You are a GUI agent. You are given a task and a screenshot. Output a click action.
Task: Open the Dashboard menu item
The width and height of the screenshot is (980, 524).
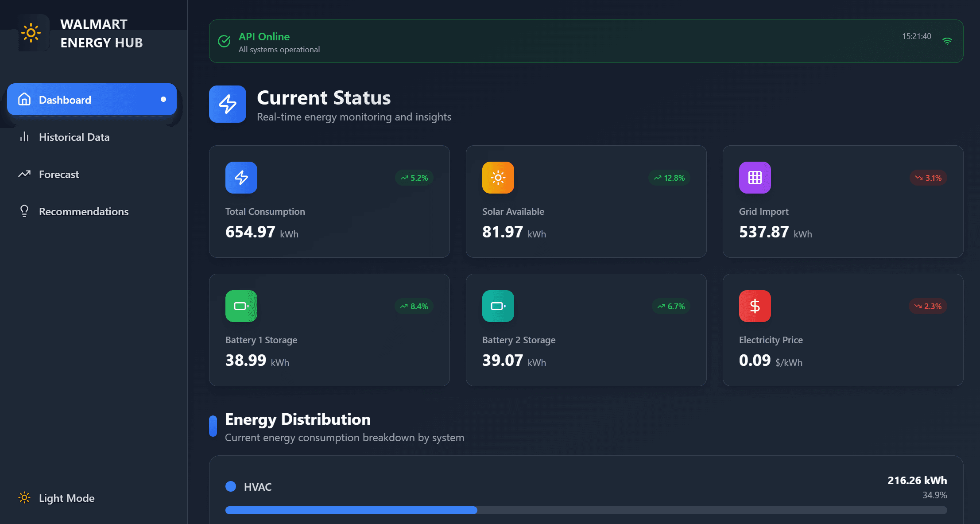(x=92, y=100)
